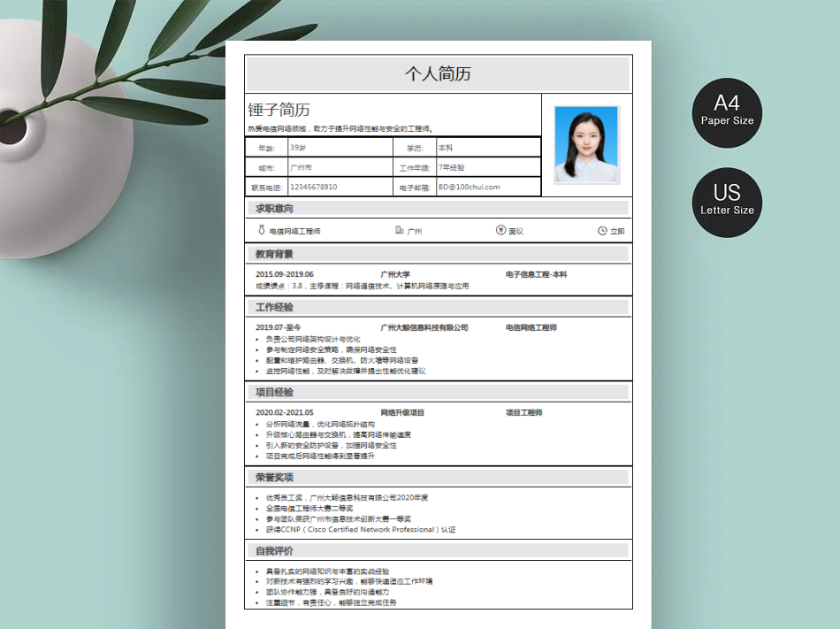
Task: Click the bullet beginning 升级核心路由器与交换机
Action: (339, 435)
